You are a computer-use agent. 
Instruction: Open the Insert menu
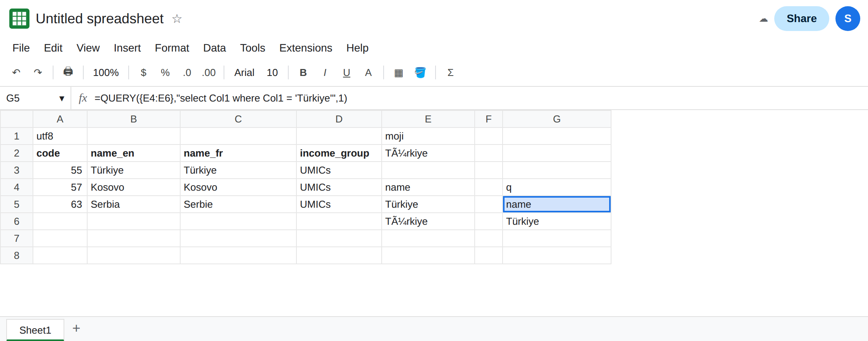point(127,48)
